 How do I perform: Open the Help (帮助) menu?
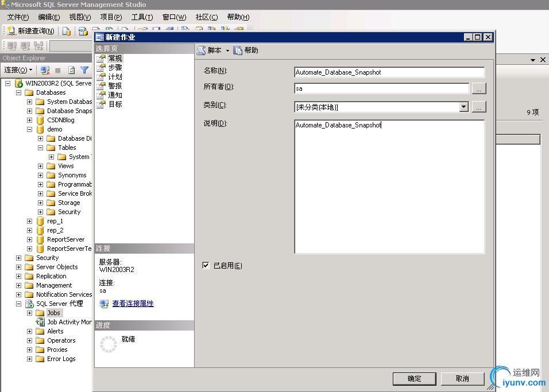pyautogui.click(x=238, y=17)
